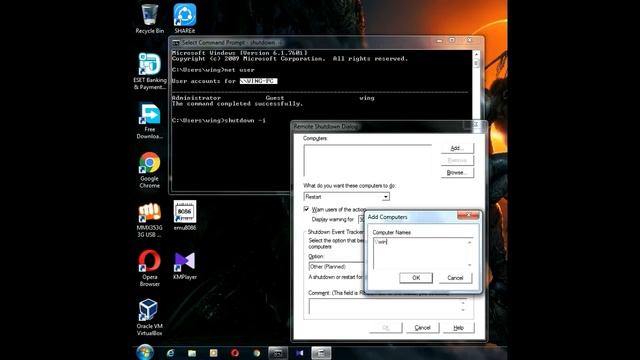Screen dimensions: 640x360
Task: Click 'Guest' account in command output
Action: pyautogui.click(x=275, y=98)
